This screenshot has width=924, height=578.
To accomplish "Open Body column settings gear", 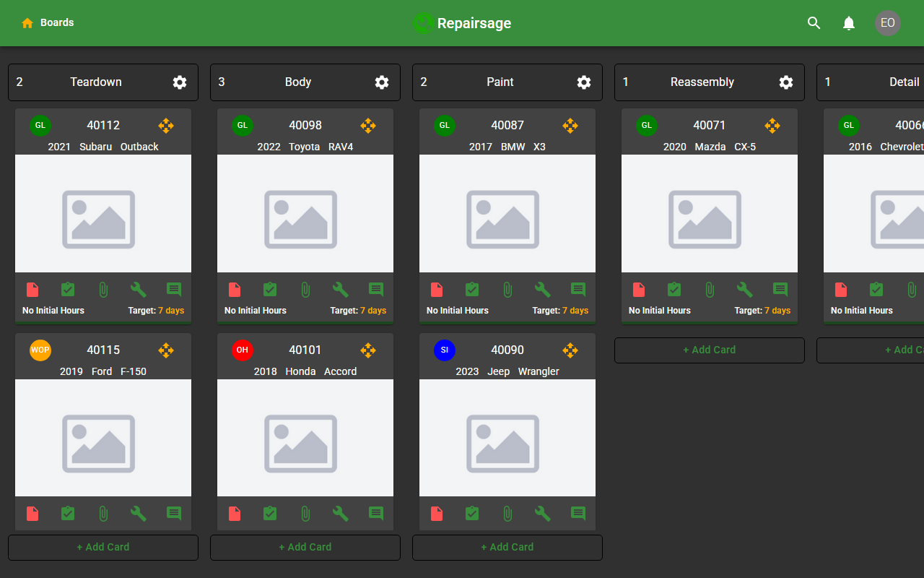I will point(382,82).
